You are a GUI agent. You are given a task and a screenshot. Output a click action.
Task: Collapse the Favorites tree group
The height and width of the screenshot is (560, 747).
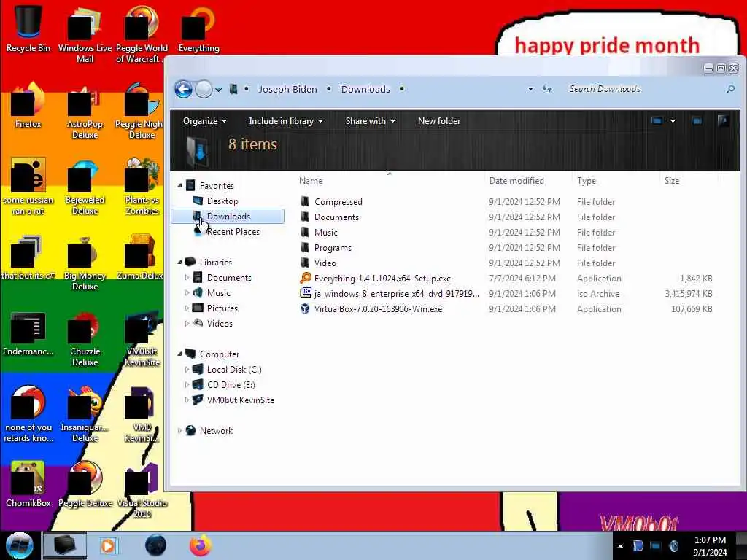[179, 186]
